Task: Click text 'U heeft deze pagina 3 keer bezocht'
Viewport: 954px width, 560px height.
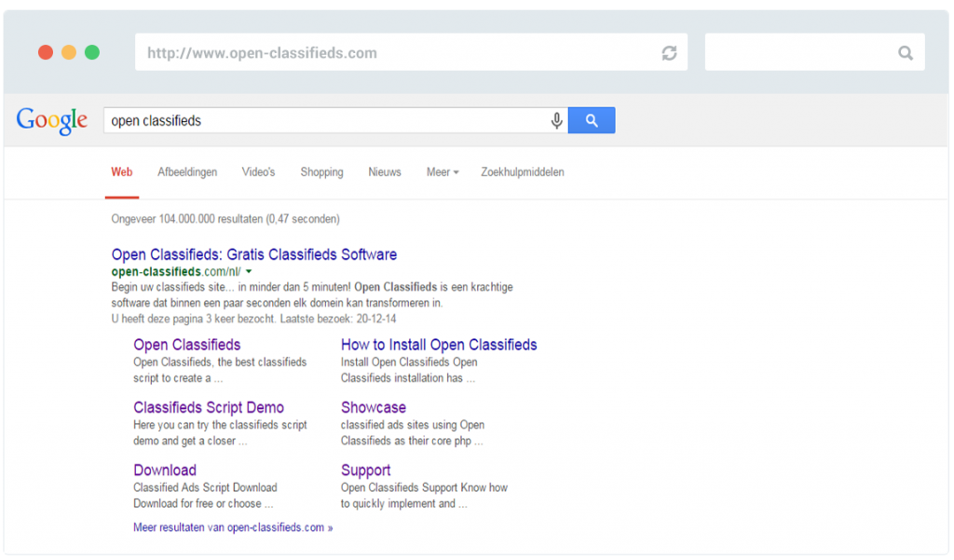Action: click(194, 319)
